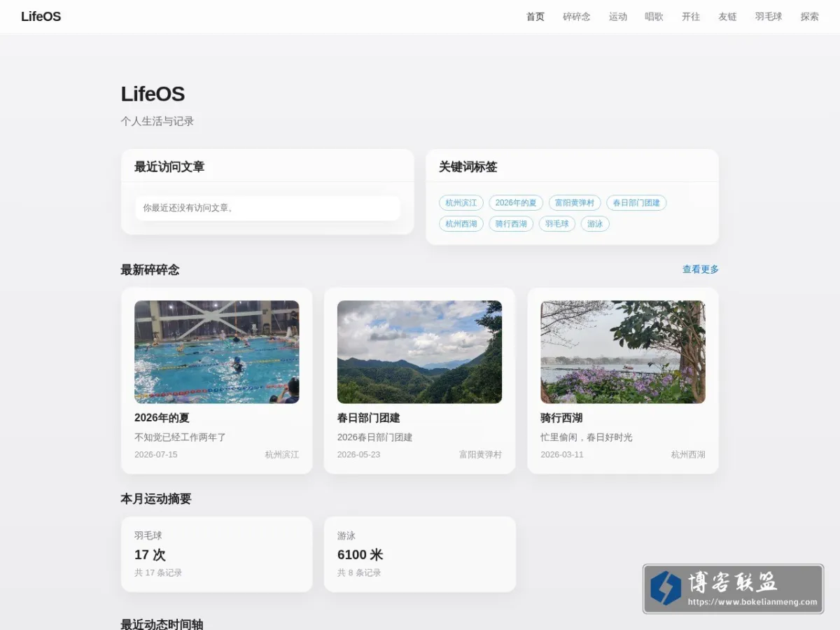Screen dimensions: 840x630
Task: Click the 你最近还没有访问文章 message box
Action: (267, 208)
